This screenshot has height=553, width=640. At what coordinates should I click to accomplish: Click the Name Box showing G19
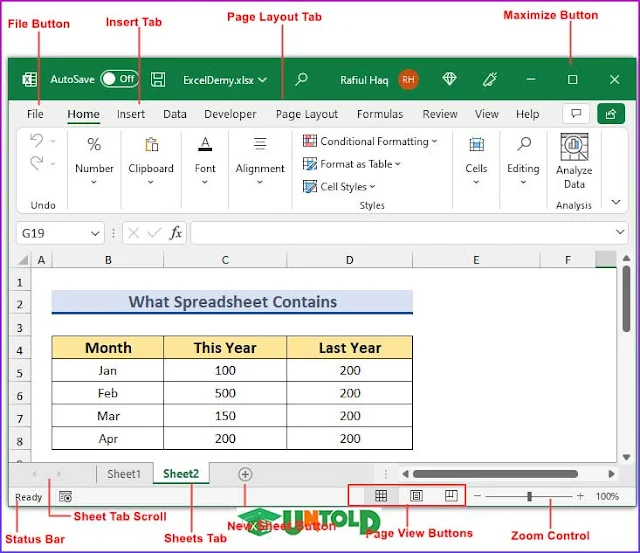point(53,233)
